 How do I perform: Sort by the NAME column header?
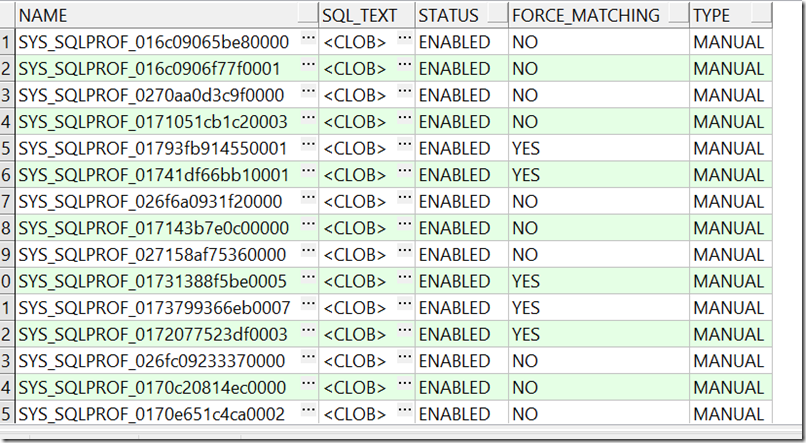[43, 15]
